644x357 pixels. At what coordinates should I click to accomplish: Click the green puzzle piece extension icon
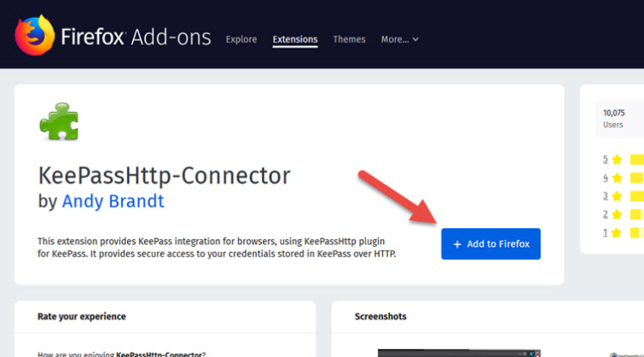pos(59,121)
